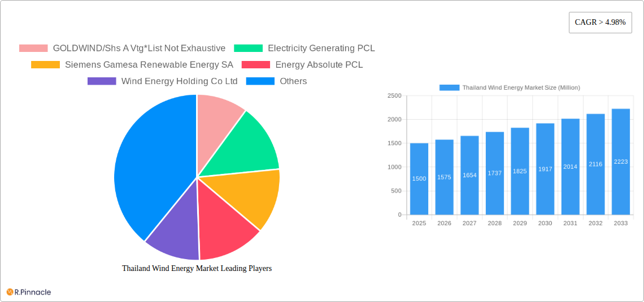The height and width of the screenshot is (302, 644).
Task: Click the 2029 x-axis label
Action: pyautogui.click(x=520, y=223)
